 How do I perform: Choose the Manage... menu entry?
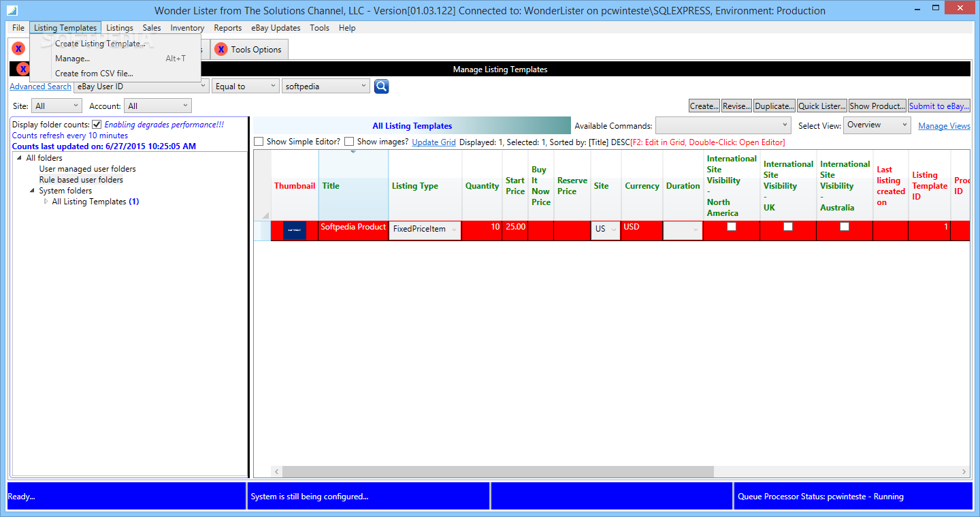116,59
